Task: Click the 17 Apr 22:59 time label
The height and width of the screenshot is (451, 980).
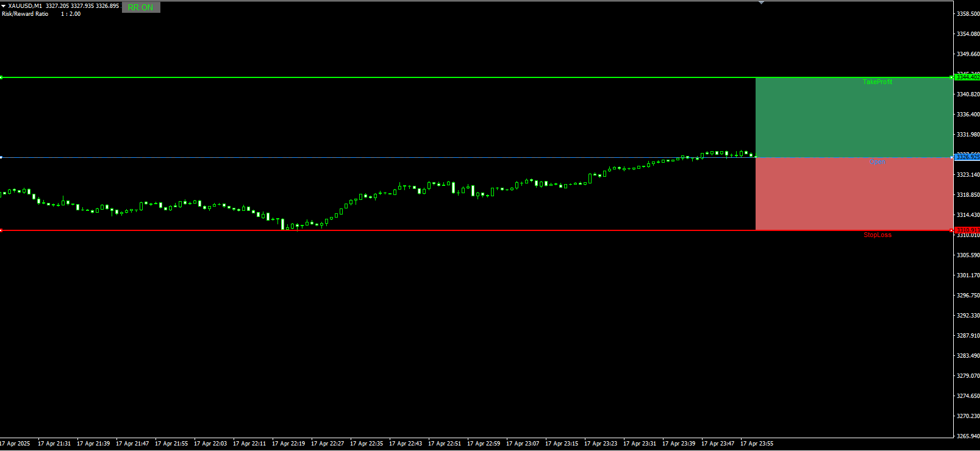Action: (x=484, y=444)
